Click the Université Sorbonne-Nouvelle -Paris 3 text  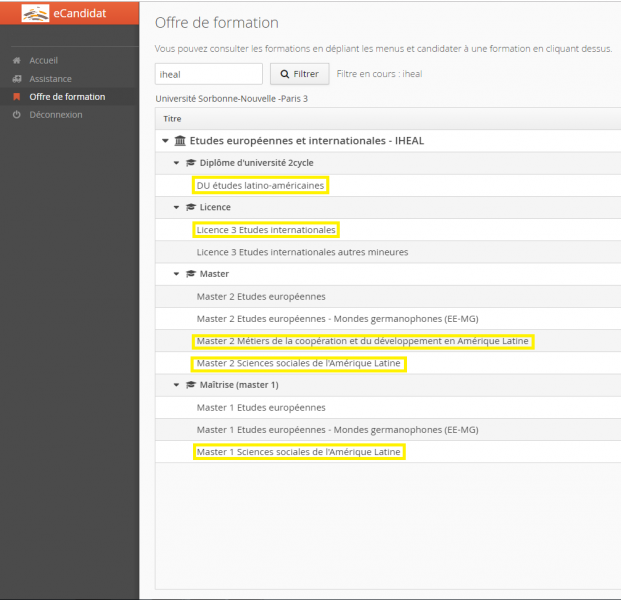[x=231, y=99]
